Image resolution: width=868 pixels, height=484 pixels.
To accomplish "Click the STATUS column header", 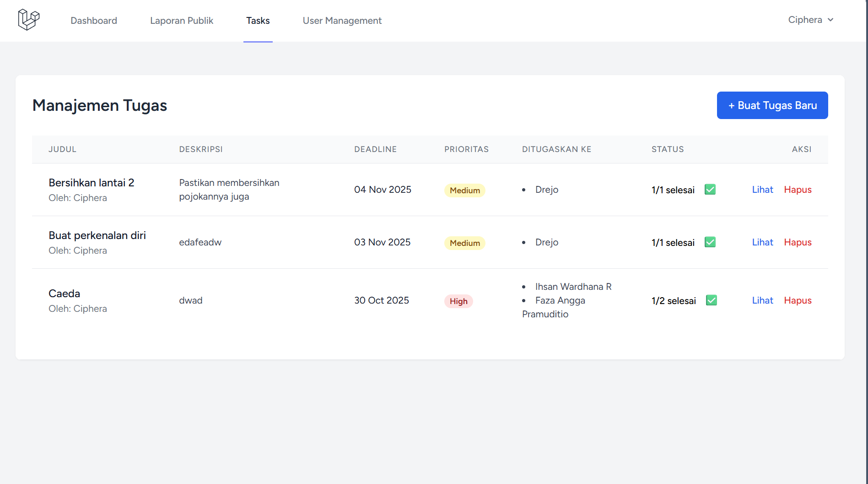I will click(x=668, y=149).
